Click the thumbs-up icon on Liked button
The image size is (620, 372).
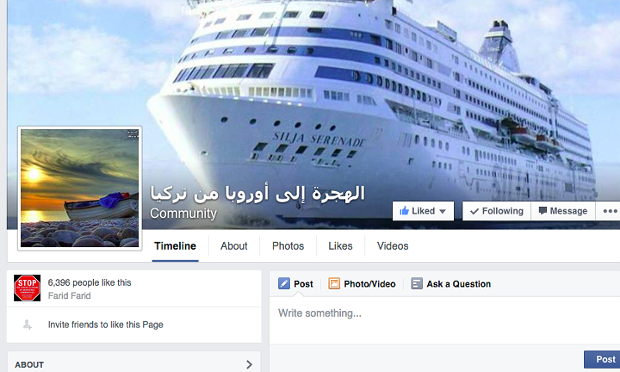[x=404, y=211]
